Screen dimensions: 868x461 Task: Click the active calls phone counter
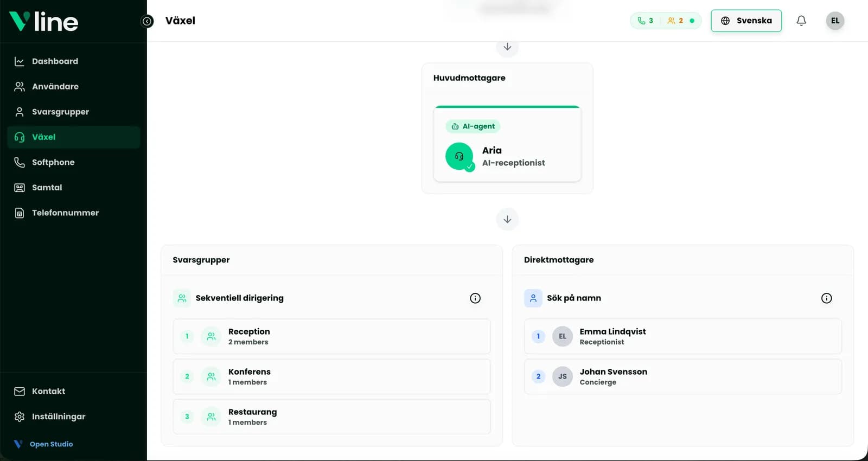tap(646, 21)
